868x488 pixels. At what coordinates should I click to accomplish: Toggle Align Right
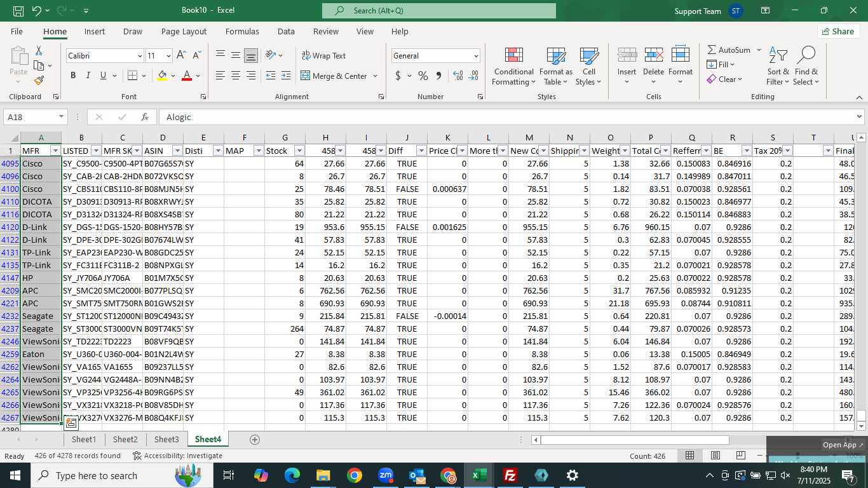(x=251, y=76)
